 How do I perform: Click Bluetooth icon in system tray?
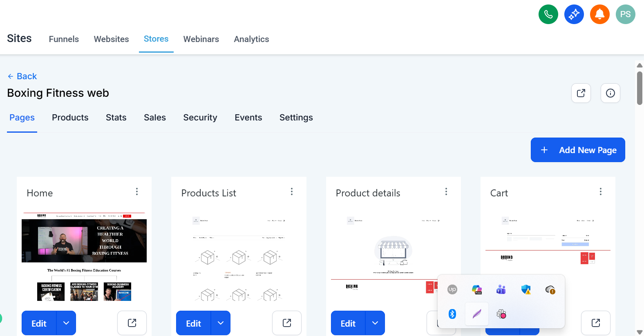point(452,314)
